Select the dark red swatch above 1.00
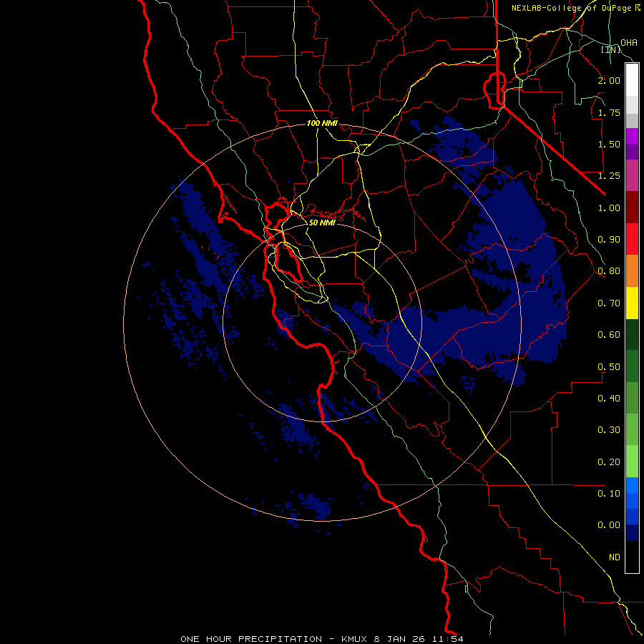Viewport: 644px width, 644px height. [x=632, y=208]
